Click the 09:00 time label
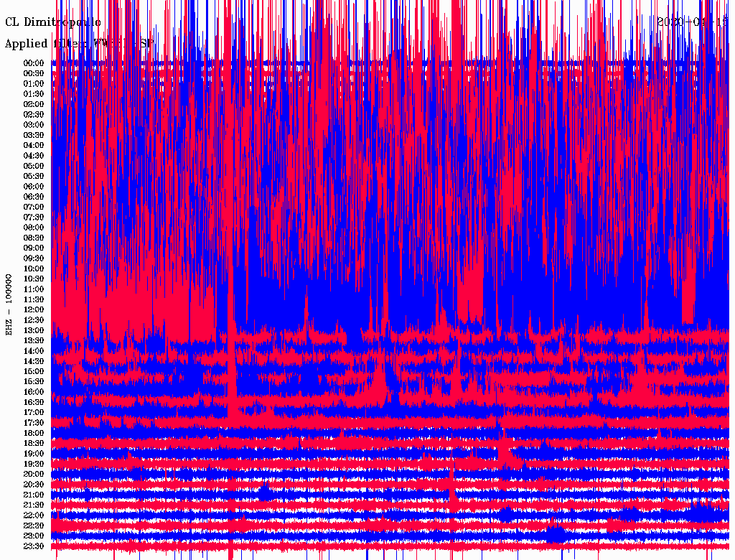The image size is (735, 560). tap(34, 248)
